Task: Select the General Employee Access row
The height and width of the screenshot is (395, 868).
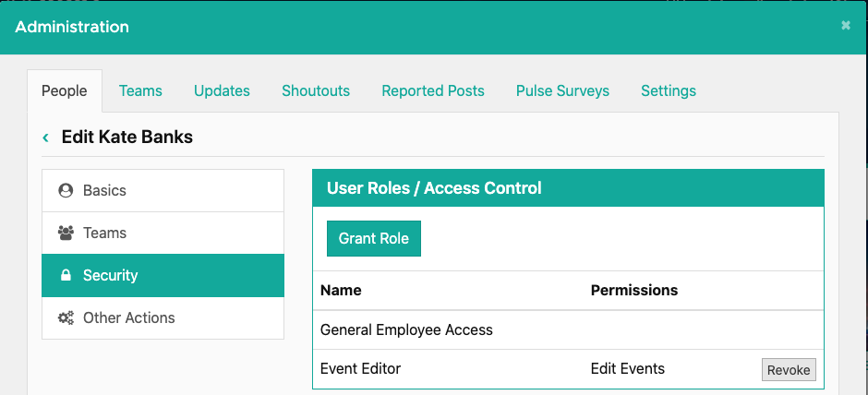Action: tap(568, 329)
